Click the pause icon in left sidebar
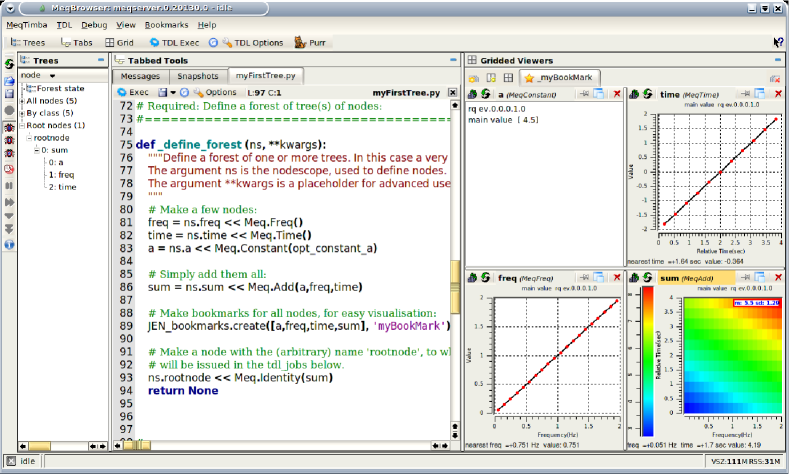 click(9, 185)
